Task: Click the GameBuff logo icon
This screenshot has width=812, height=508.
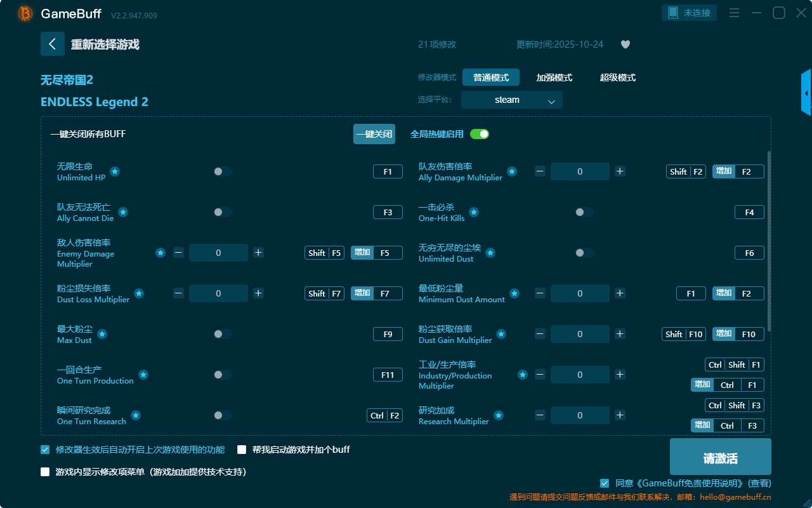Action: pos(25,13)
